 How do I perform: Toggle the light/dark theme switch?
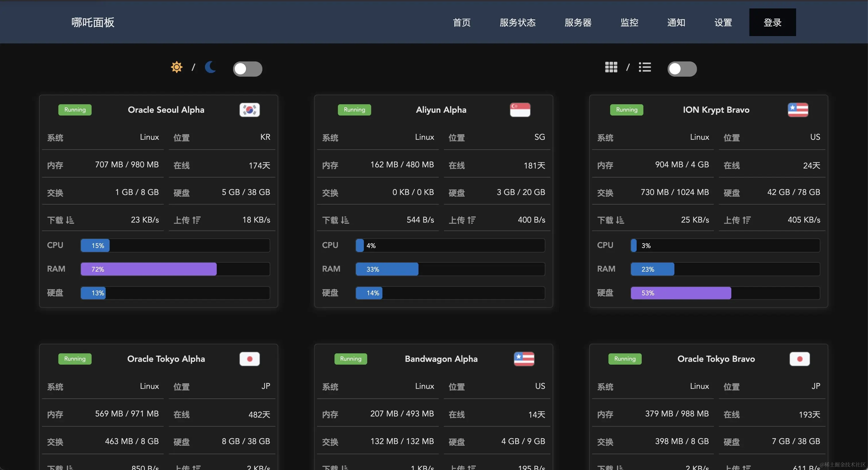247,69
